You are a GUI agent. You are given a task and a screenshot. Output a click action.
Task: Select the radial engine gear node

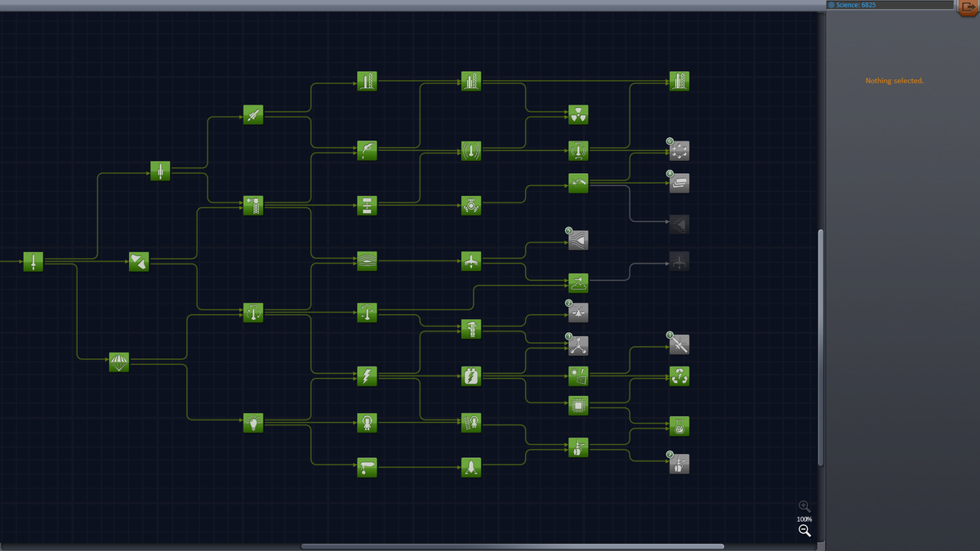click(x=470, y=205)
